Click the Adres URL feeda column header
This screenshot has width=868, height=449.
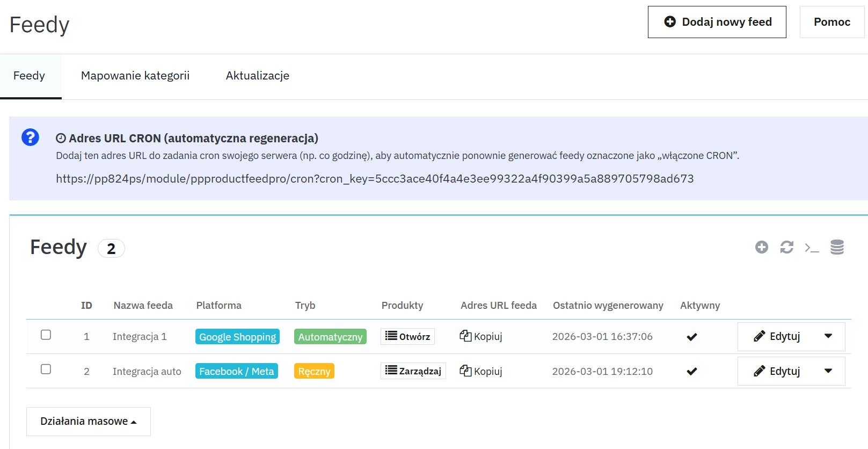pyautogui.click(x=499, y=305)
